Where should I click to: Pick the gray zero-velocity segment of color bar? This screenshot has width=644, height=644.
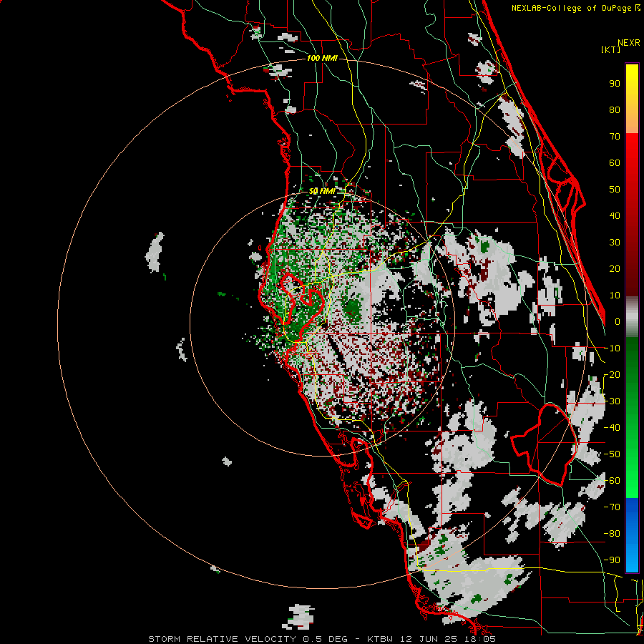point(632,317)
